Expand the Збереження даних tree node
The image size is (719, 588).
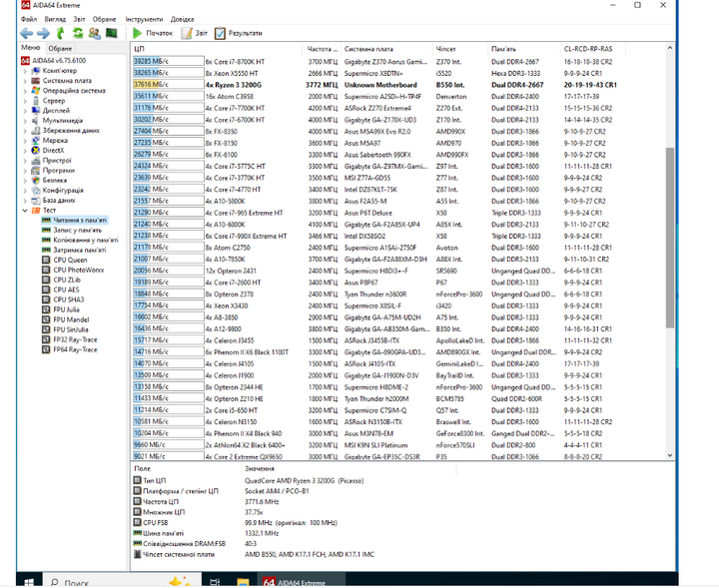[25, 131]
